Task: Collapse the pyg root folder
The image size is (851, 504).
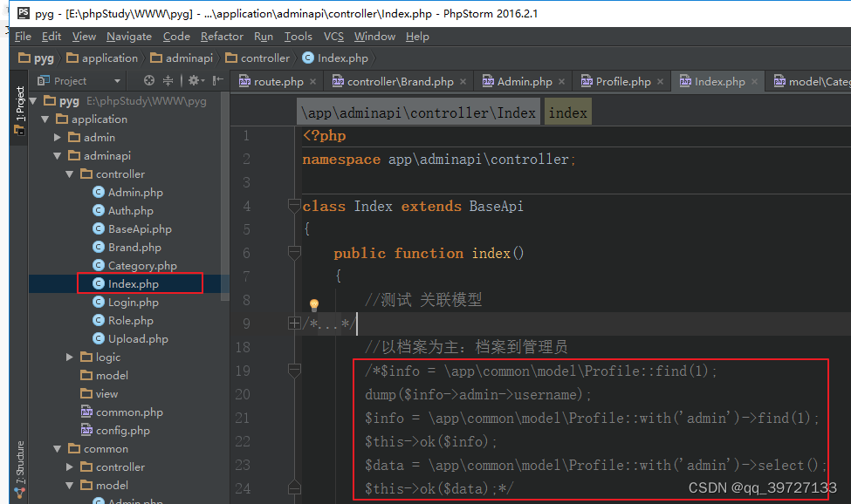Action: click(33, 101)
